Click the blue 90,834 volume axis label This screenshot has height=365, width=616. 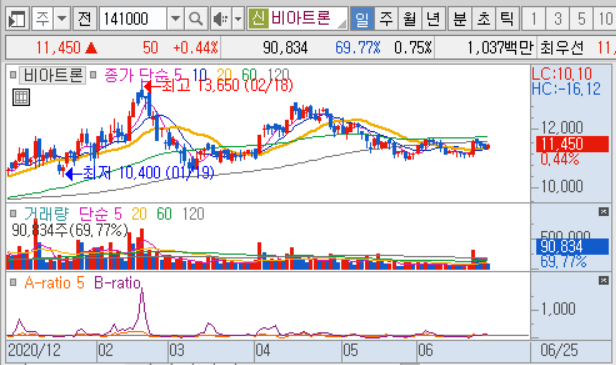coord(572,247)
